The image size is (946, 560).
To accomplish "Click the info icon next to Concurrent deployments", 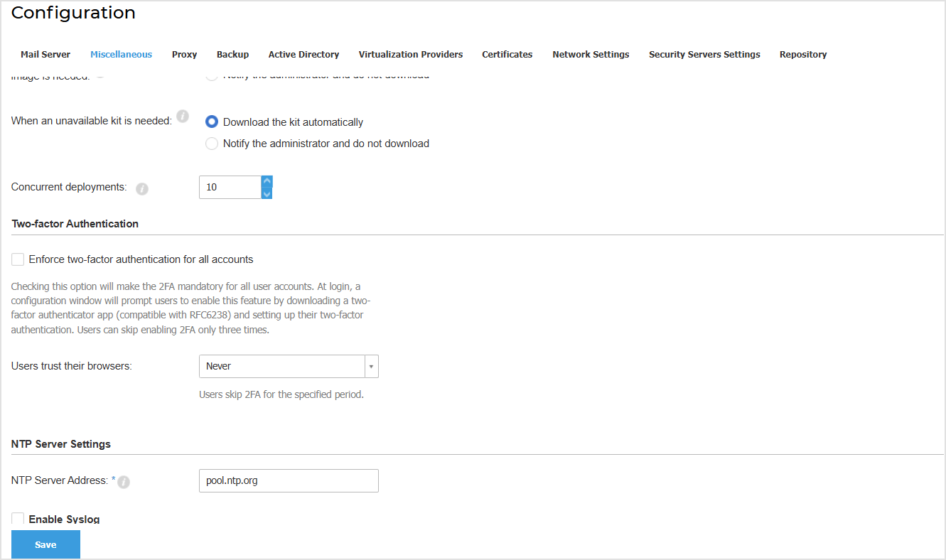I will (x=142, y=189).
